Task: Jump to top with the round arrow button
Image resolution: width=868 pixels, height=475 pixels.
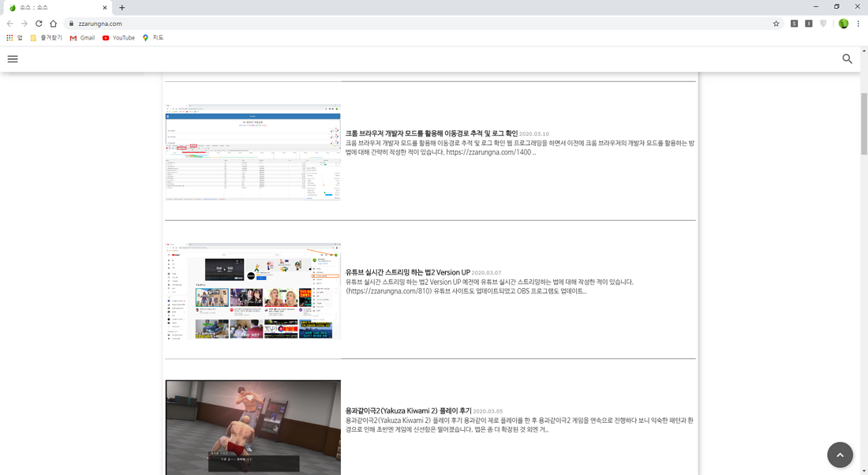Action: (840, 454)
